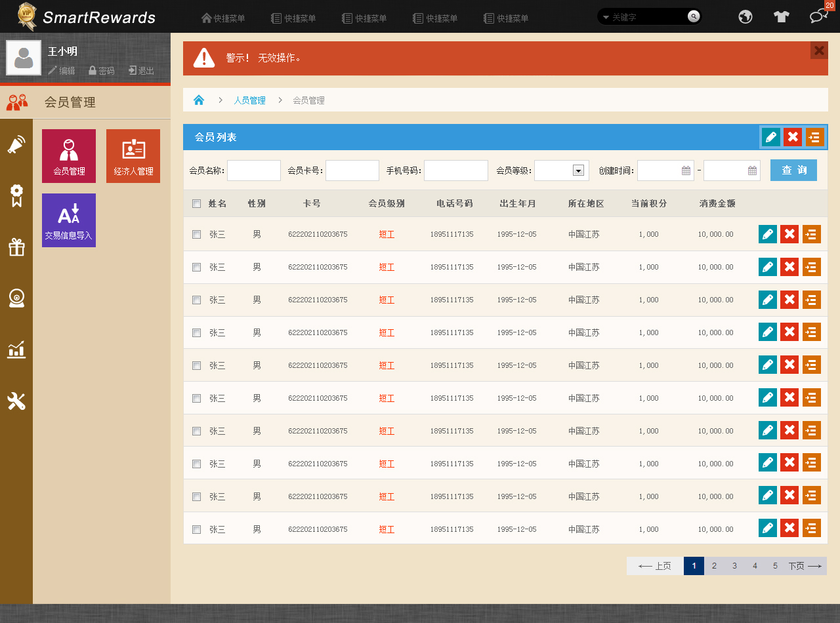Open the award badge sidebar icon

click(16, 195)
